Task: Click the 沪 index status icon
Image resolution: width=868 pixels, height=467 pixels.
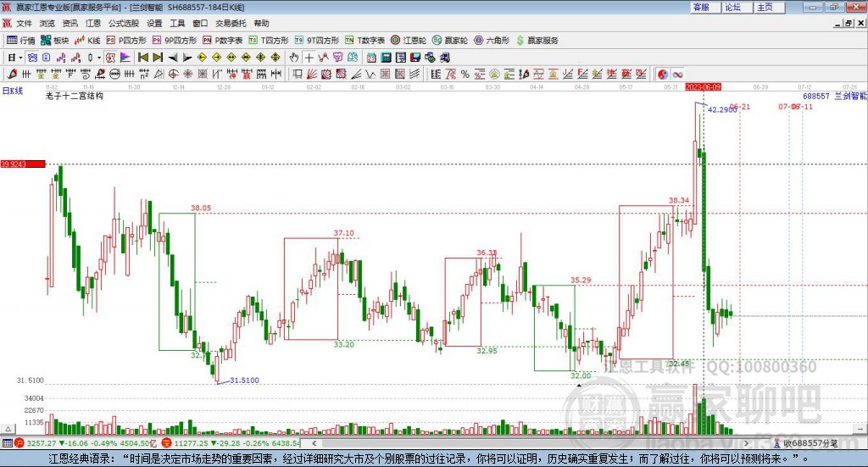Action: pyautogui.click(x=19, y=443)
